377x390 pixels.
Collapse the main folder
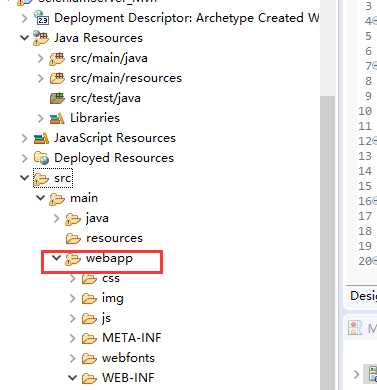point(40,198)
